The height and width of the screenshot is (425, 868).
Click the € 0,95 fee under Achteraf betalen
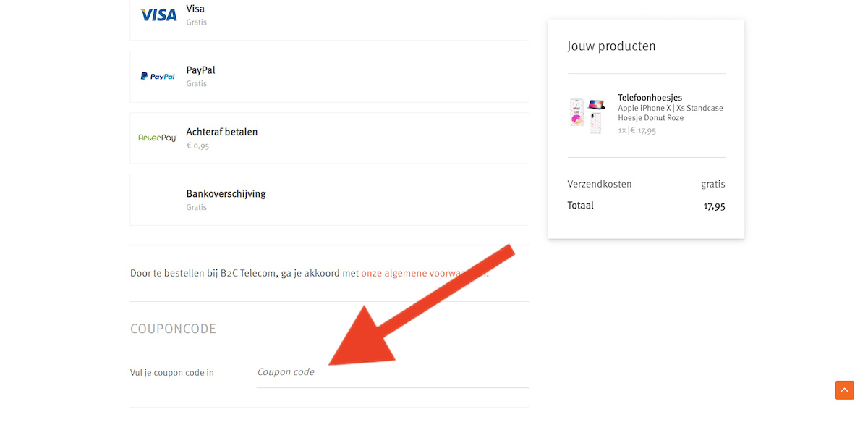click(x=197, y=146)
